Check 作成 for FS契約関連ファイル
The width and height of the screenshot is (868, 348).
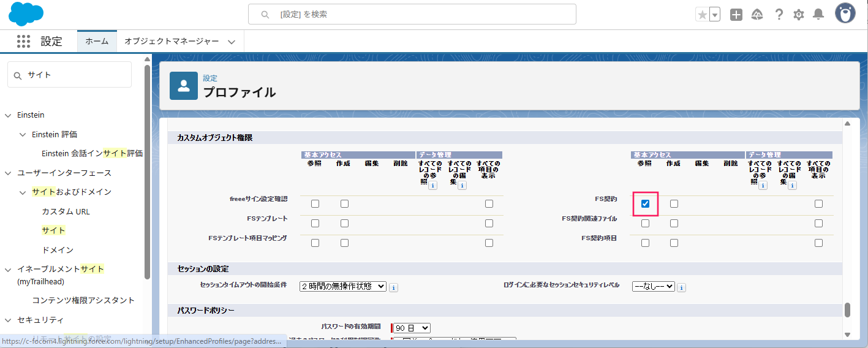[674, 224]
